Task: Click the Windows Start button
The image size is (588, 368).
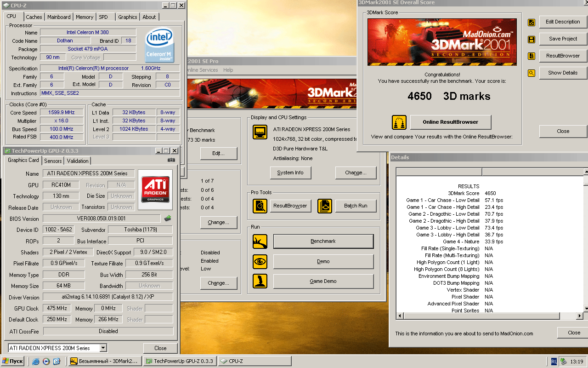Action: (x=12, y=362)
